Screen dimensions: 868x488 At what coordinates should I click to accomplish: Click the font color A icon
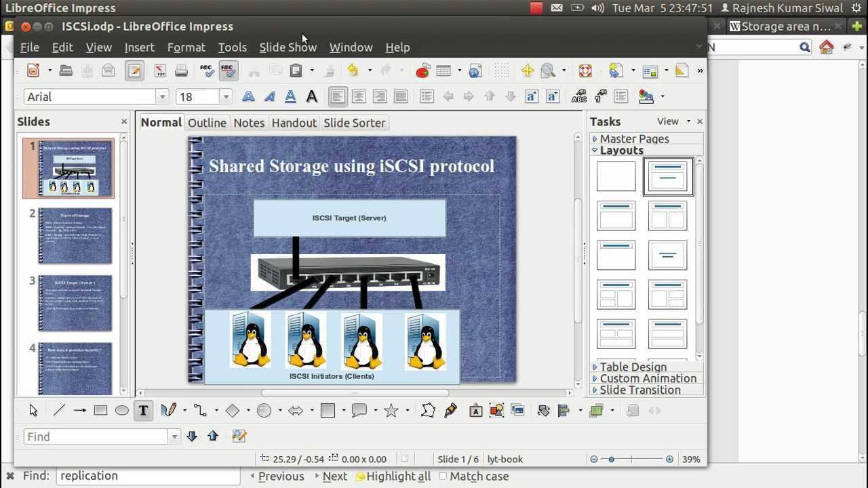(312, 97)
